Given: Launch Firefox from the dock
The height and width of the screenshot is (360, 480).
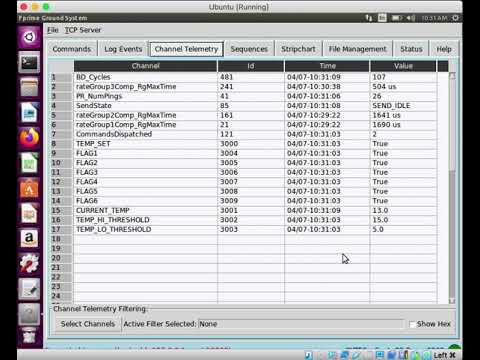Looking at the screenshot, I should click(29, 138).
